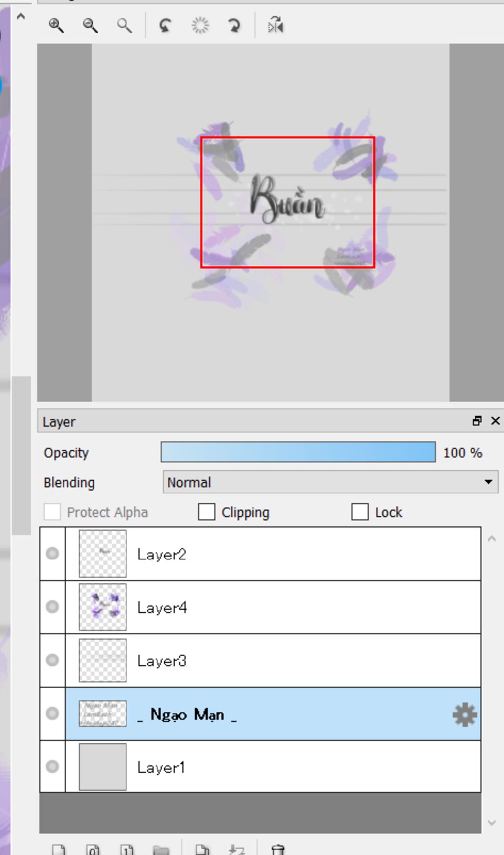
Task: Click the zoom in magnifier icon
Action: (56, 25)
